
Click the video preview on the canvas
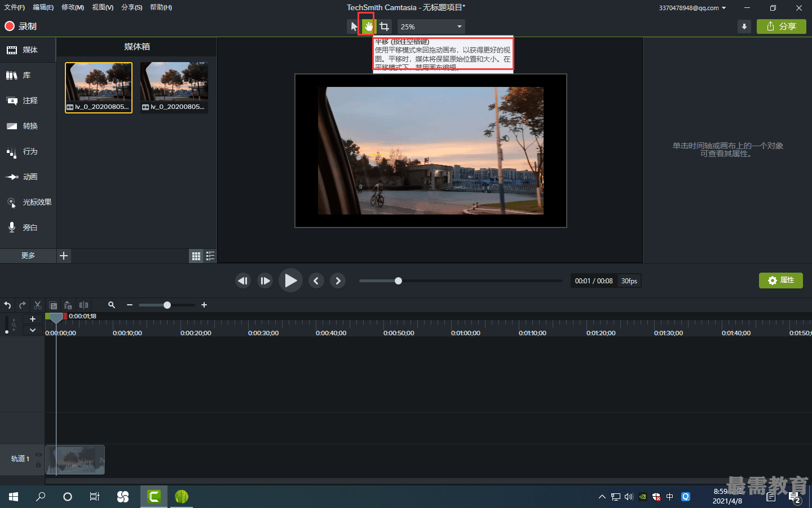431,151
